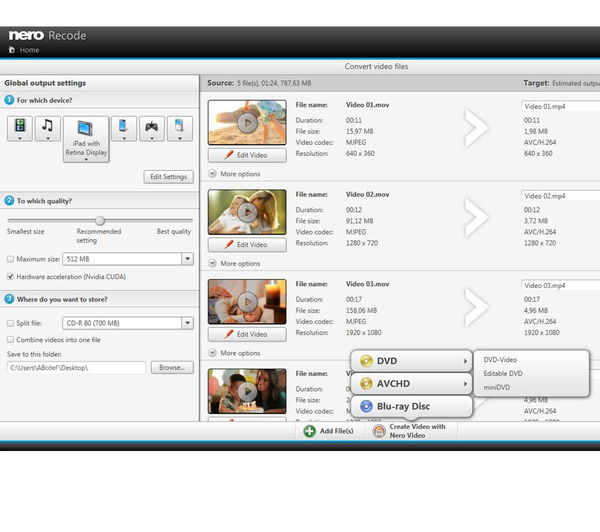Open the Split file CD-R 80 dropdown
Image resolution: width=600 pixels, height=532 pixels.
[x=187, y=323]
